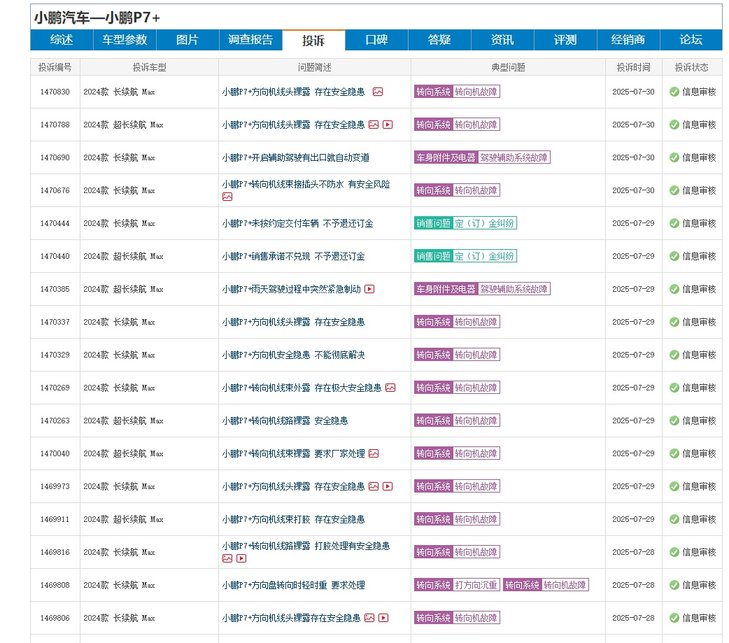Open image icon in complaint 1470788 row
The image size is (729, 643).
(373, 125)
